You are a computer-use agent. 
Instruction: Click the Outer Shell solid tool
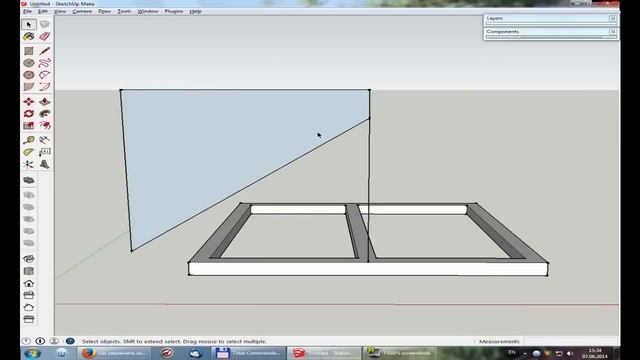[x=29, y=180]
